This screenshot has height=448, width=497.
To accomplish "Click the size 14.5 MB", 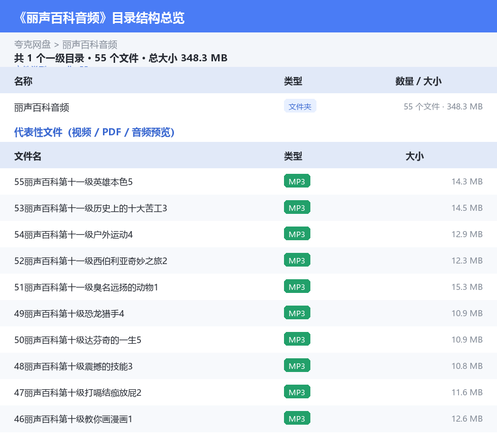I will pyautogui.click(x=467, y=208).
